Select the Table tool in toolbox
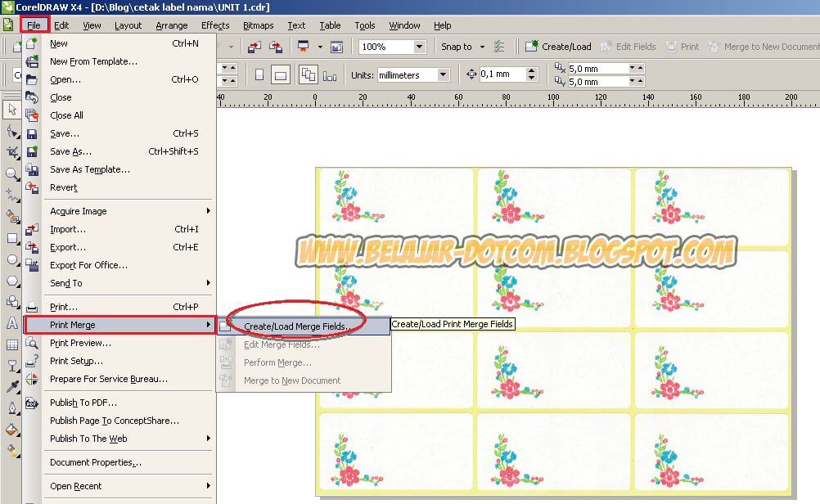The height and width of the screenshot is (504, 820). pos(11,344)
